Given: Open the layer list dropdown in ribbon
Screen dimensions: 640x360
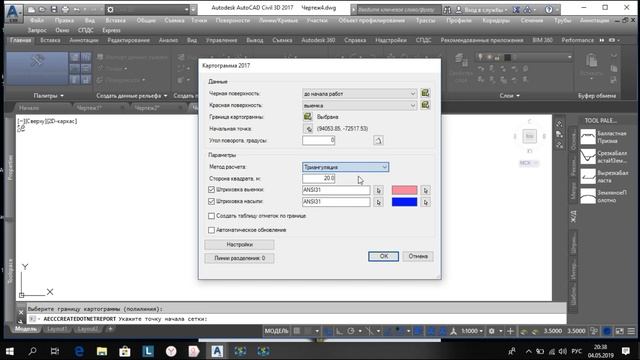Looking at the screenshot, I should tap(525, 57).
